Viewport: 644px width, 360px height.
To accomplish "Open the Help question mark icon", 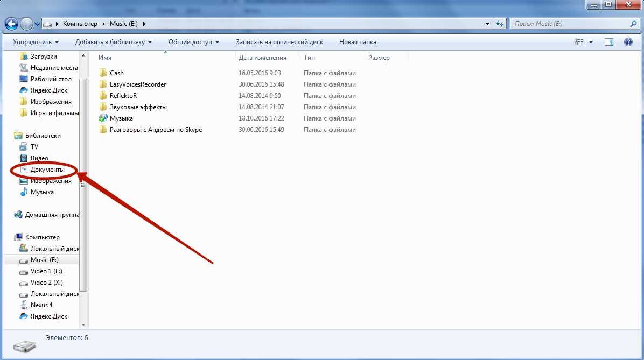I will (628, 42).
